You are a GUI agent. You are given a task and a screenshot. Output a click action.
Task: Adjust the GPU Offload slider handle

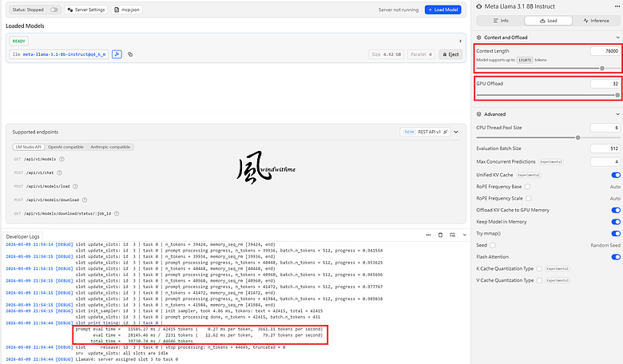617,95
